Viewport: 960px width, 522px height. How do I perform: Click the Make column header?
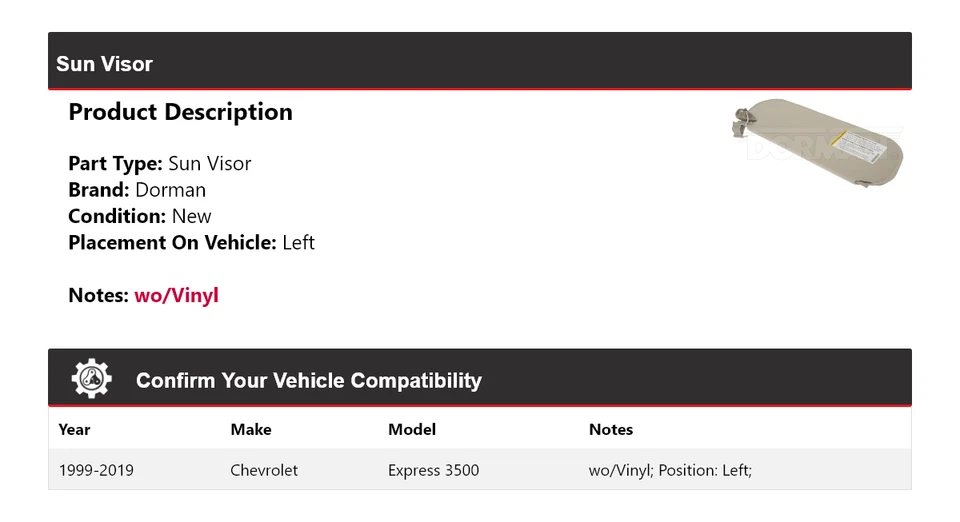(x=251, y=429)
